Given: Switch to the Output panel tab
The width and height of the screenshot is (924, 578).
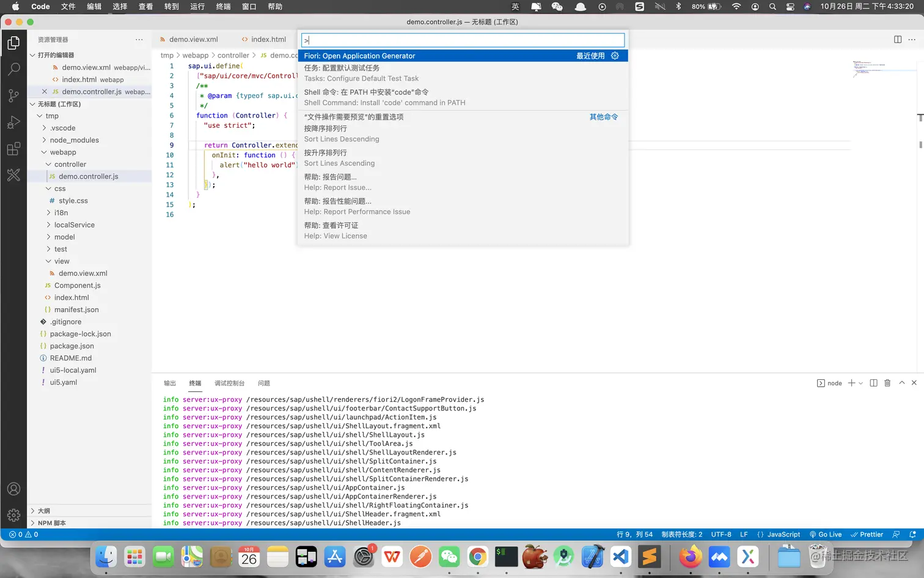Looking at the screenshot, I should click(170, 383).
